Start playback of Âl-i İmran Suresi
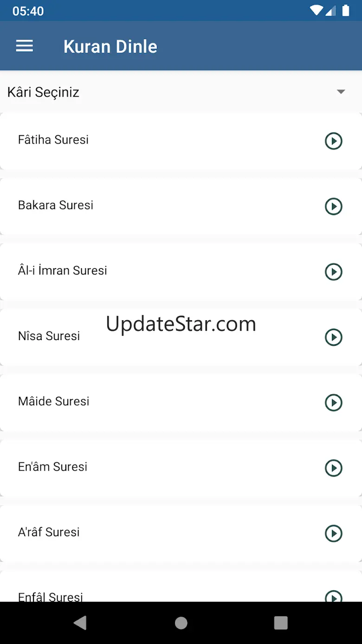The width and height of the screenshot is (362, 644). click(333, 272)
